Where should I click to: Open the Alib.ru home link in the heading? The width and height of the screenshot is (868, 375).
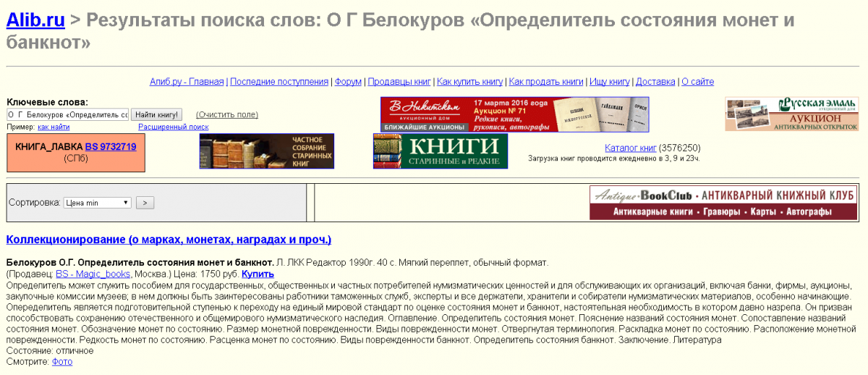point(35,20)
